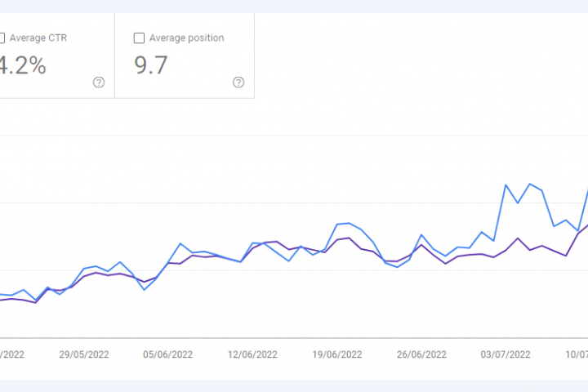Select the 9.7 average position value

coord(151,65)
